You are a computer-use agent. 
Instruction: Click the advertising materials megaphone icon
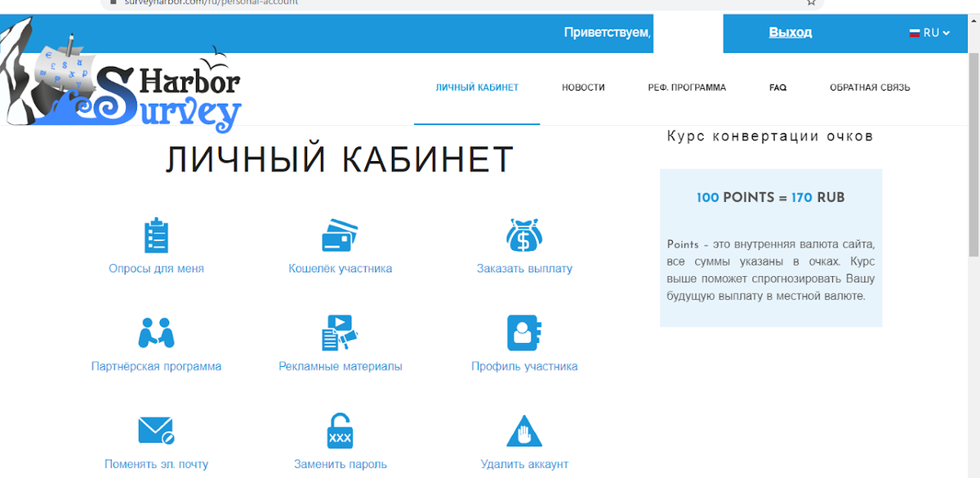coord(341,333)
